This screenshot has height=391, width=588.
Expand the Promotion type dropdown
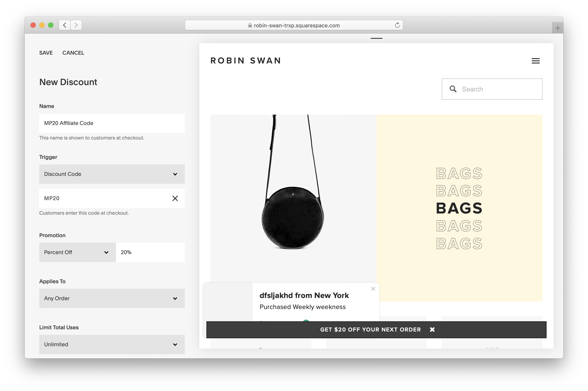[x=77, y=252]
